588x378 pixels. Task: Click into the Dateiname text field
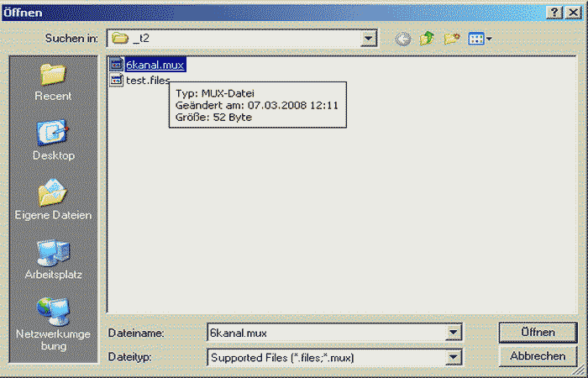(x=326, y=333)
